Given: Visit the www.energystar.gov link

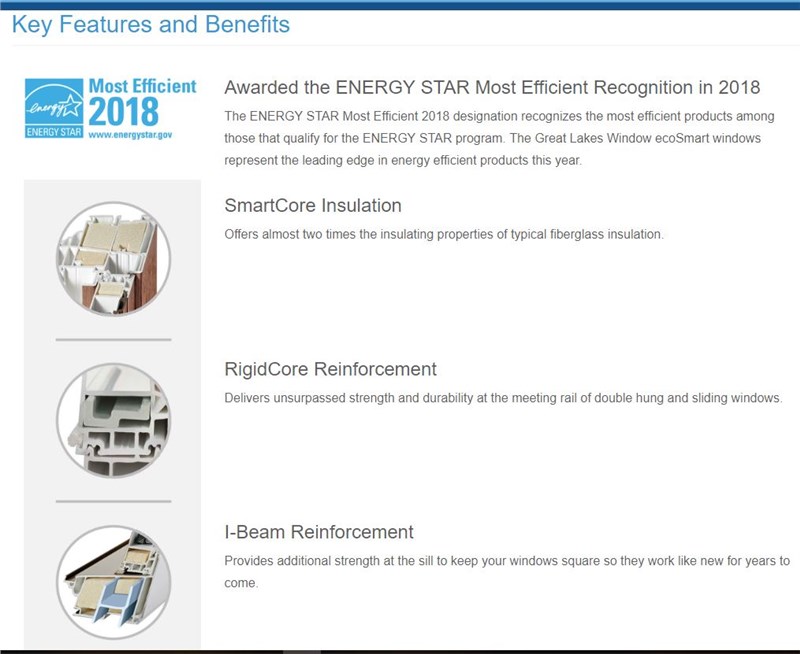Looking at the screenshot, I should click(130, 133).
